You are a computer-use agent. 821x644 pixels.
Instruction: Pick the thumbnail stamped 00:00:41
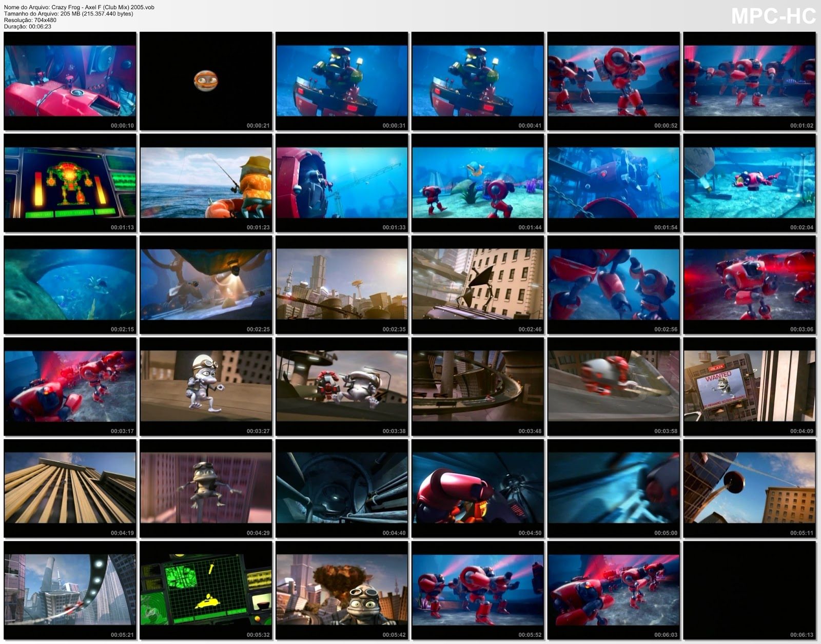pos(478,81)
